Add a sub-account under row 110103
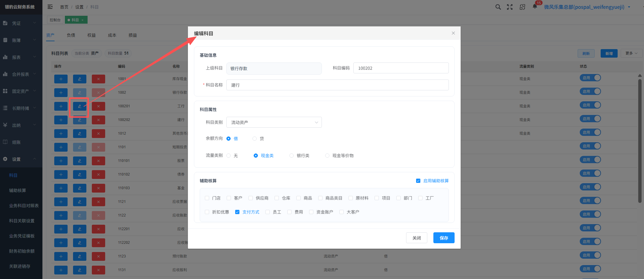644x279 pixels. [x=61, y=188]
